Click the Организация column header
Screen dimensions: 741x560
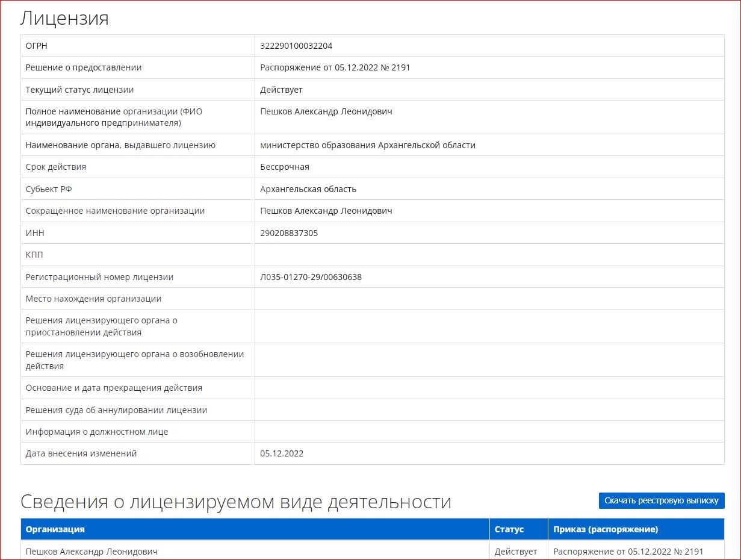point(55,529)
